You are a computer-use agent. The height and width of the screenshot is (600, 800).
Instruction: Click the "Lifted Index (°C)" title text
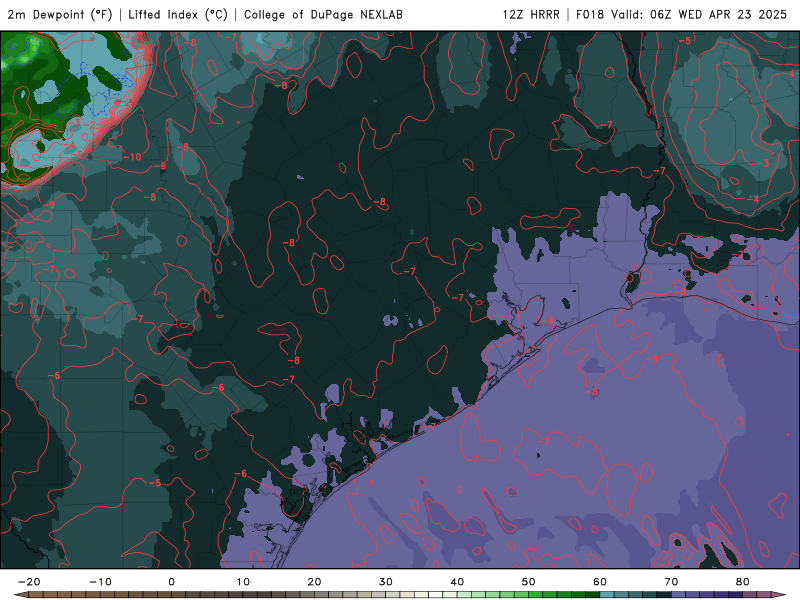[178, 15]
